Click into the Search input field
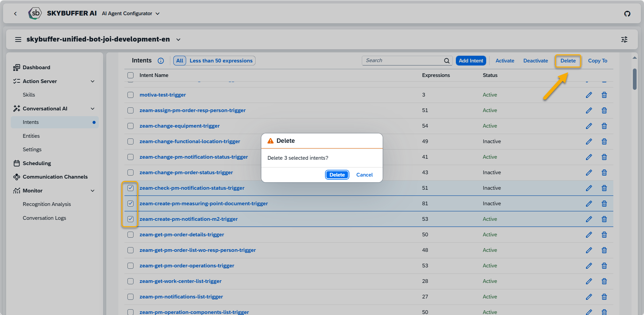 point(403,60)
